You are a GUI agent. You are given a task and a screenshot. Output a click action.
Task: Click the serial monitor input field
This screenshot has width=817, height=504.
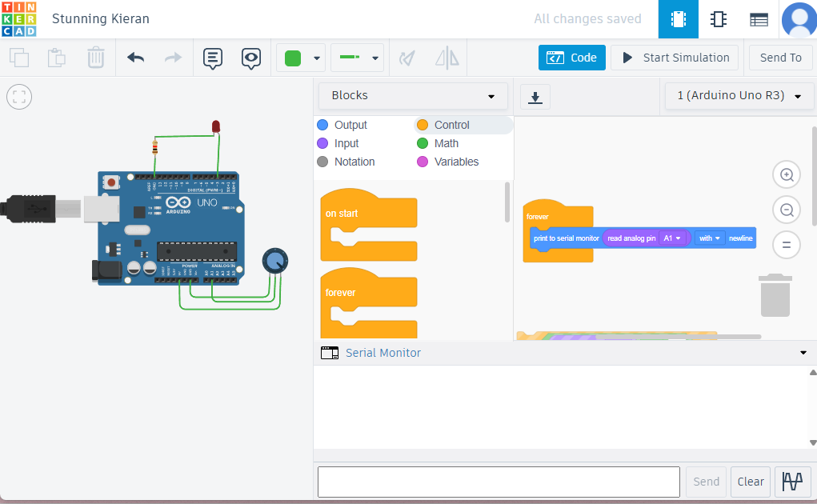[499, 482]
